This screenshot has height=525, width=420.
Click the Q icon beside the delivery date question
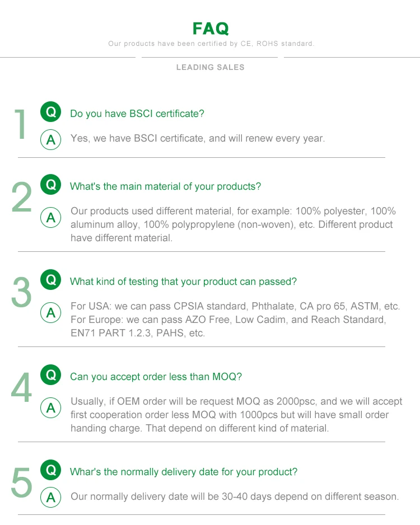(50, 470)
